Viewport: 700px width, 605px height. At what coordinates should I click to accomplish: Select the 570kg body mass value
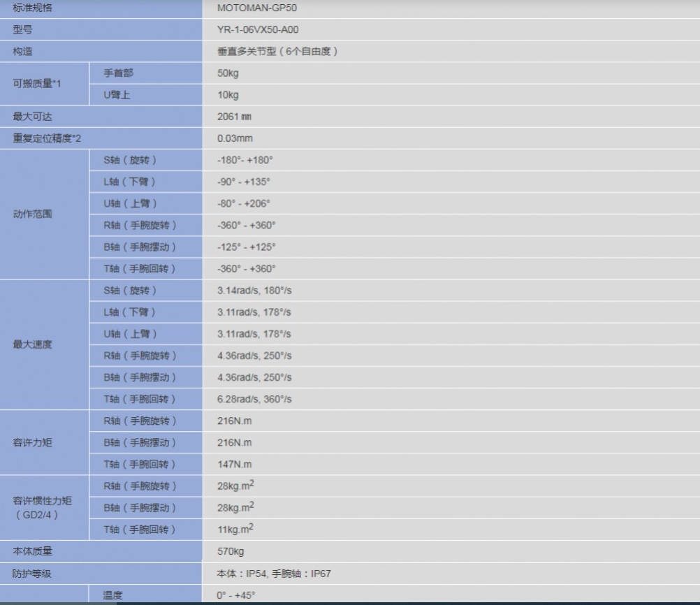click(x=231, y=551)
